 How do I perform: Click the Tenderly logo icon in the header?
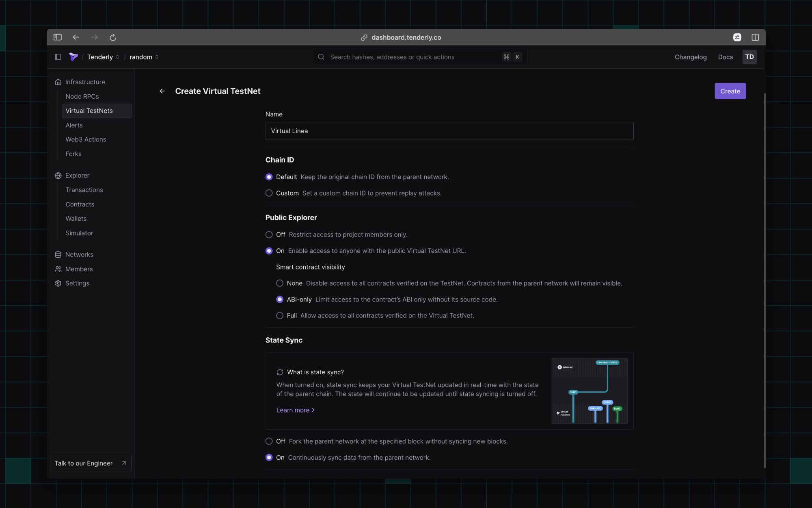(73, 57)
